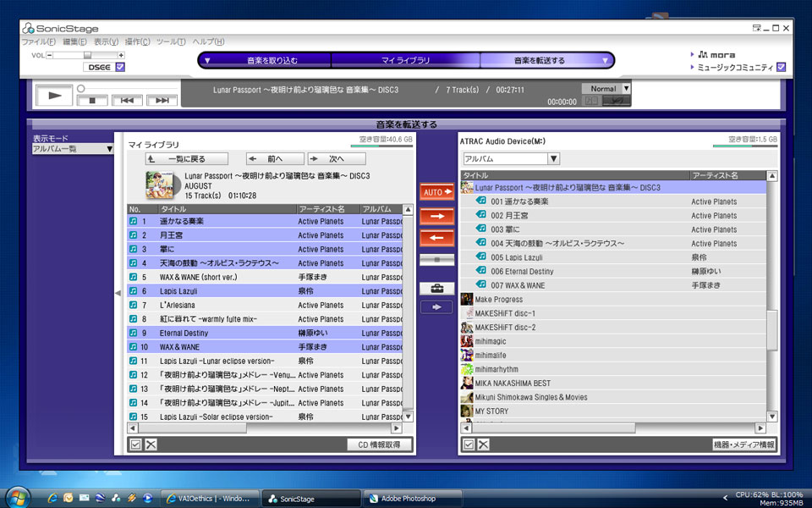Transfer selected tracks to the device (right arrow)
This screenshot has height=508, width=812.
pyautogui.click(x=437, y=216)
